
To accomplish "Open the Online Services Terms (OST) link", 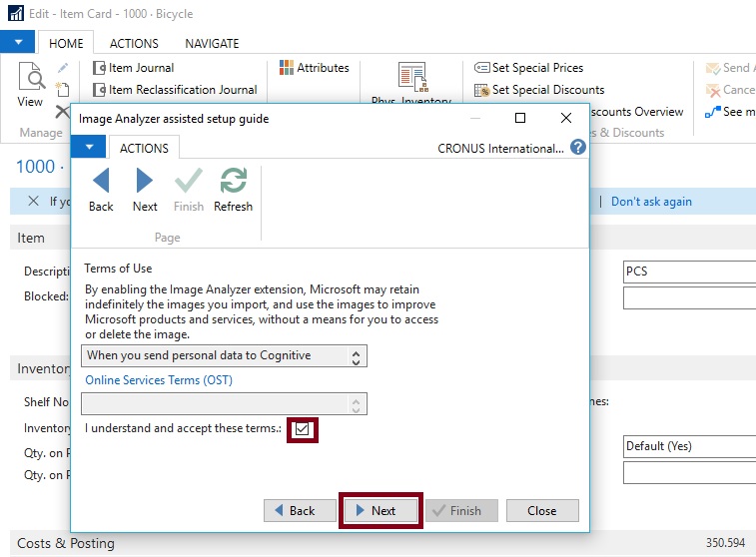I will (x=159, y=380).
